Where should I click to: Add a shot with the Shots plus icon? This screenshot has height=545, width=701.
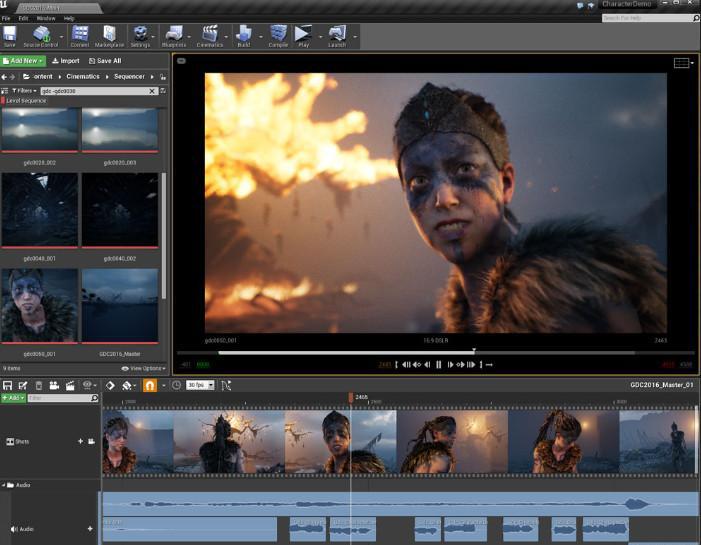pyautogui.click(x=80, y=441)
